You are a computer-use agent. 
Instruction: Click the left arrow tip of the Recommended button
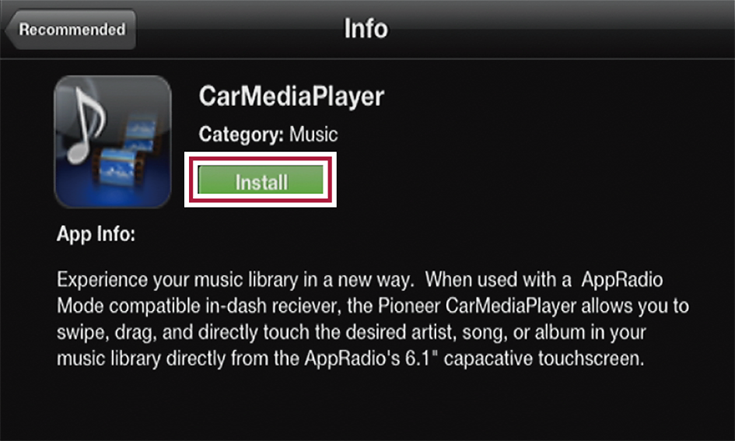tap(10, 30)
